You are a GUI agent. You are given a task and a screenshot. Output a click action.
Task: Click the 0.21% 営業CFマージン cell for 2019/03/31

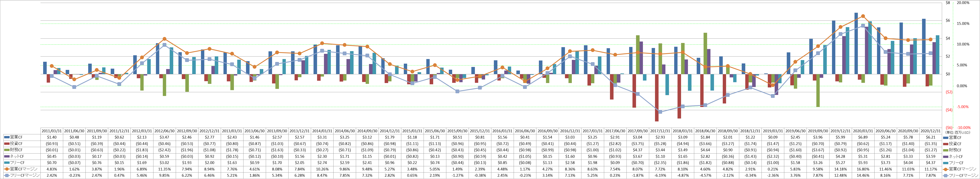click(x=773, y=169)
